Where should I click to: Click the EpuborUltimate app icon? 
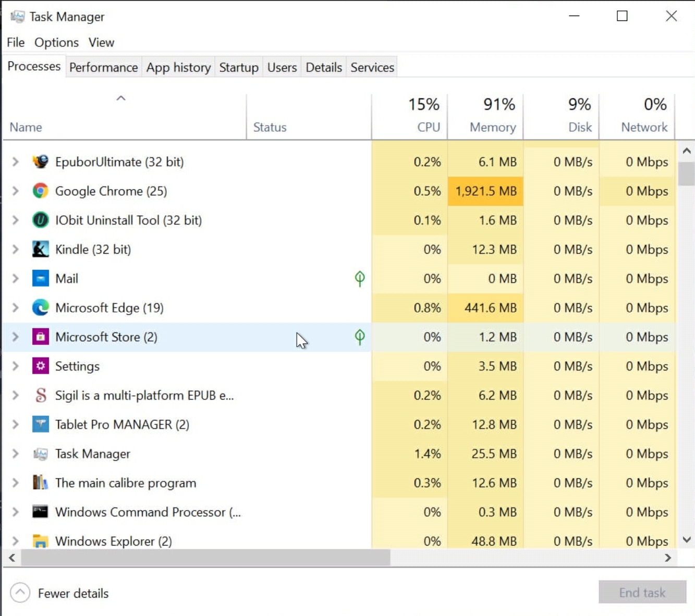(x=40, y=162)
